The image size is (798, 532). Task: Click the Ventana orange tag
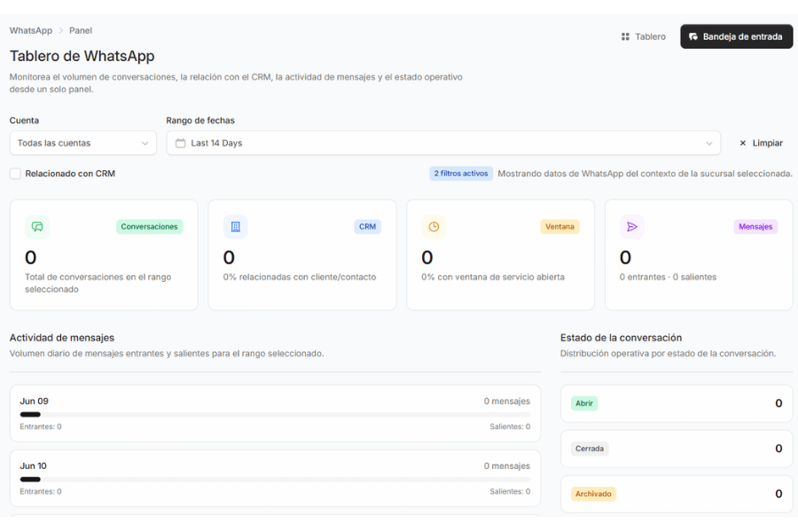pos(559,227)
